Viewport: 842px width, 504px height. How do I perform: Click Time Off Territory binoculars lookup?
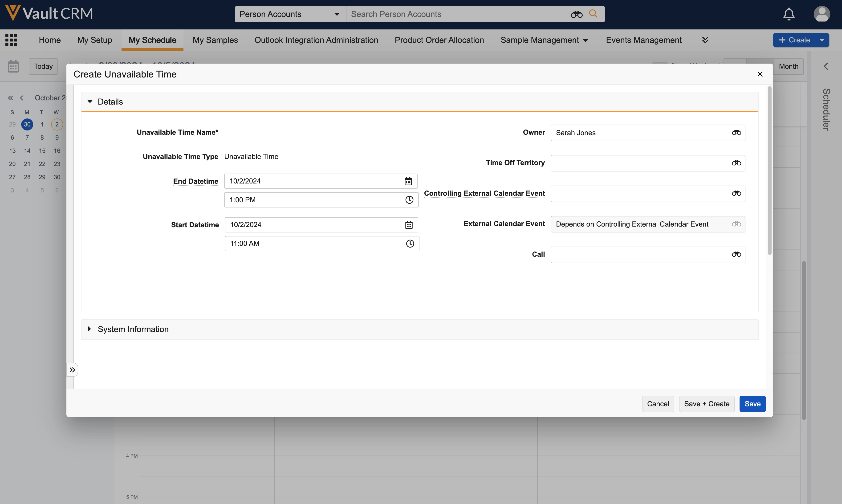[x=736, y=163]
